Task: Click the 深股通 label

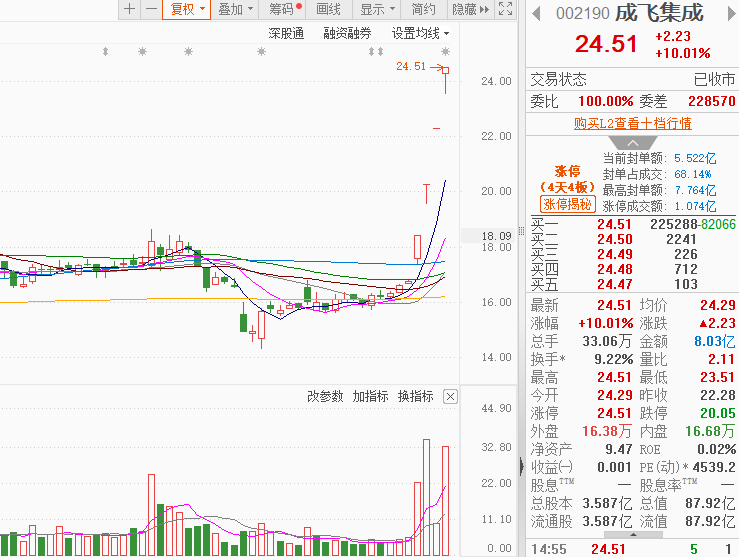Action: click(286, 33)
